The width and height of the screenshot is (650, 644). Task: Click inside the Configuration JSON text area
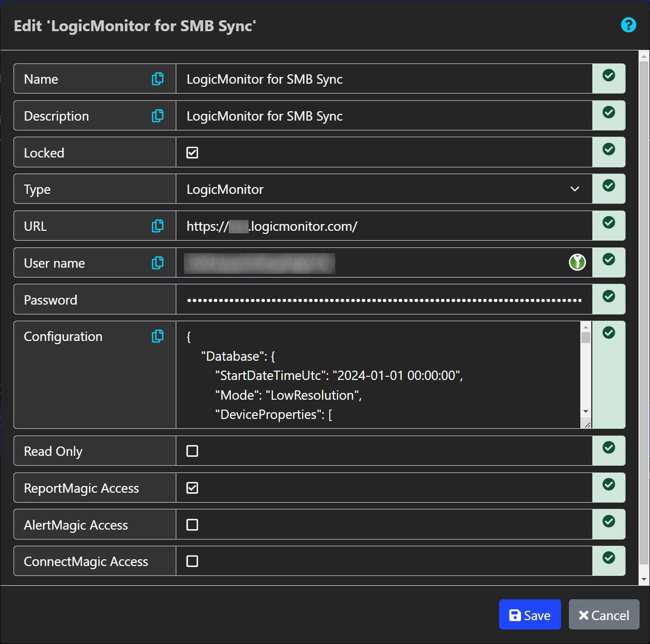pyautogui.click(x=378, y=375)
